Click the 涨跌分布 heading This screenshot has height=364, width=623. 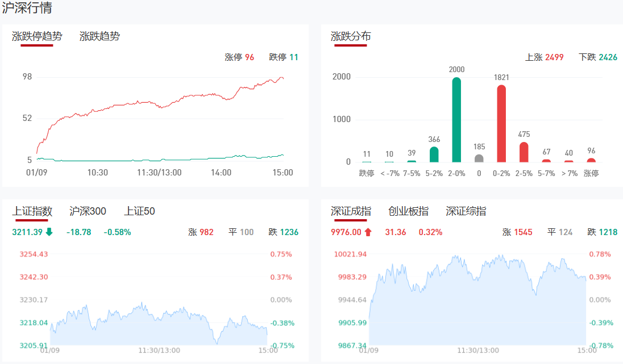pyautogui.click(x=351, y=36)
